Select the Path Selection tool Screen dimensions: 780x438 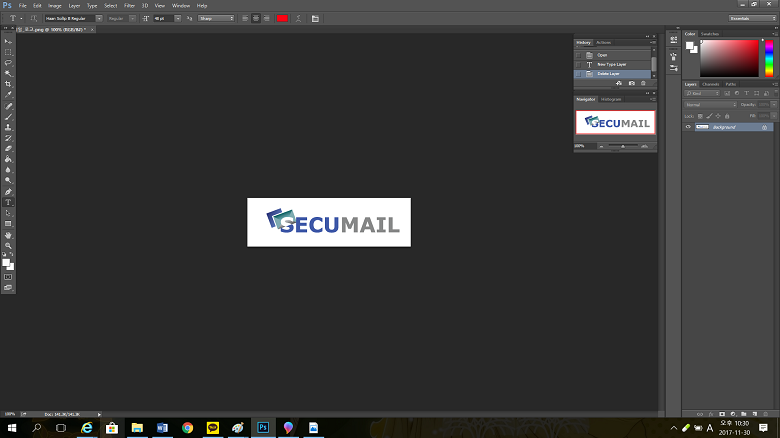pyautogui.click(x=8, y=213)
